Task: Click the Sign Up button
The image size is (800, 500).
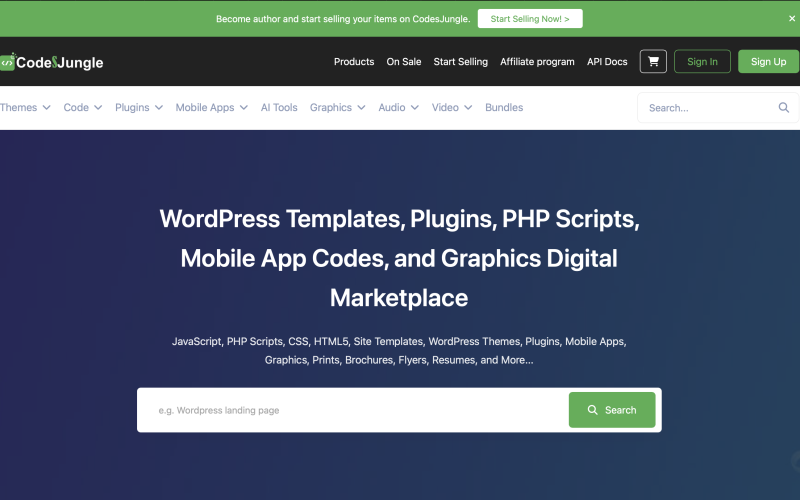Action: 768,62
